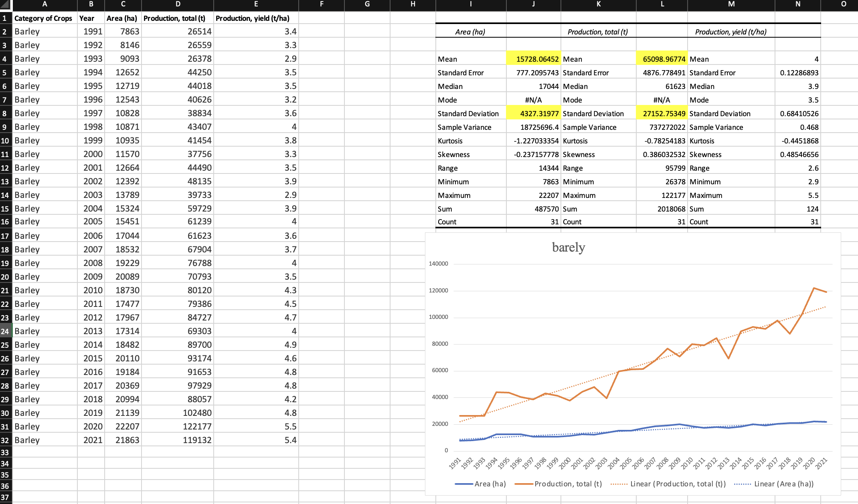Click the 'Category of Crops' header cell
Viewport: 858px width, 504px height.
[43, 18]
